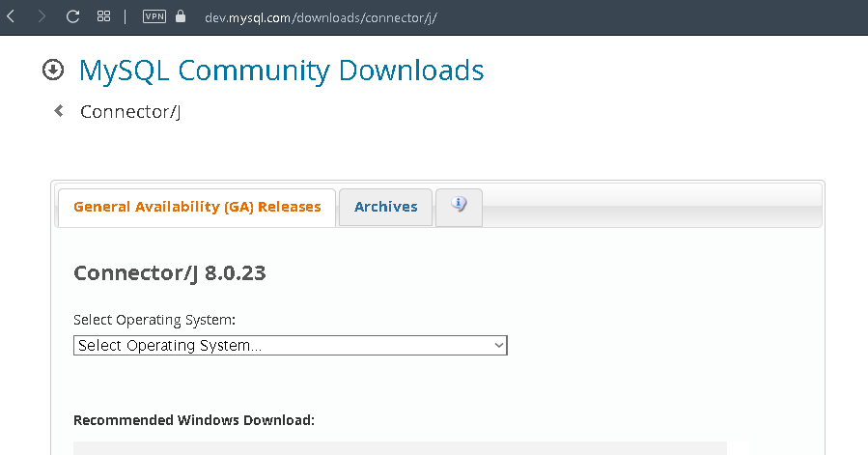Viewport: 868px width, 455px height.
Task: Open the tab grid icon
Action: [103, 16]
